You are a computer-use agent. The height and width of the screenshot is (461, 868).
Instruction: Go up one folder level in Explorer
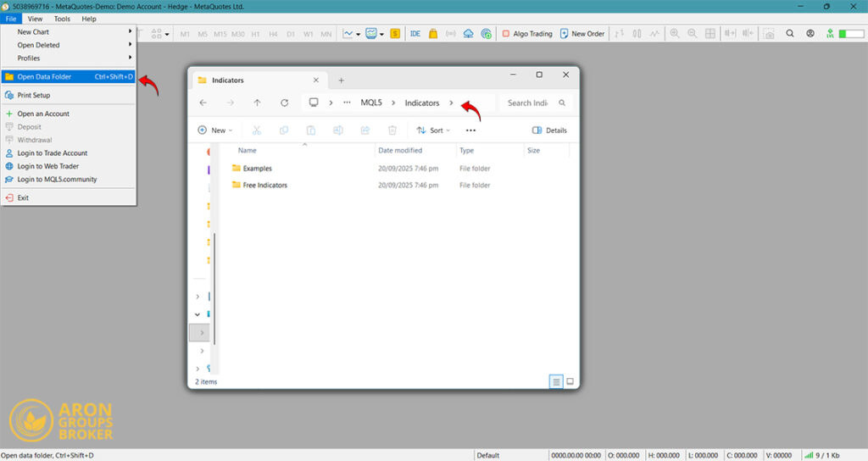258,103
